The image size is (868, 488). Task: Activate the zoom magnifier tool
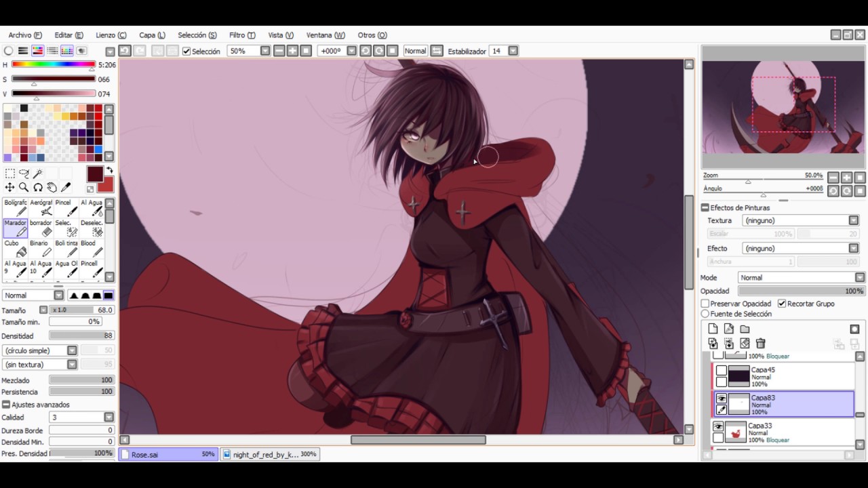pyautogui.click(x=24, y=188)
